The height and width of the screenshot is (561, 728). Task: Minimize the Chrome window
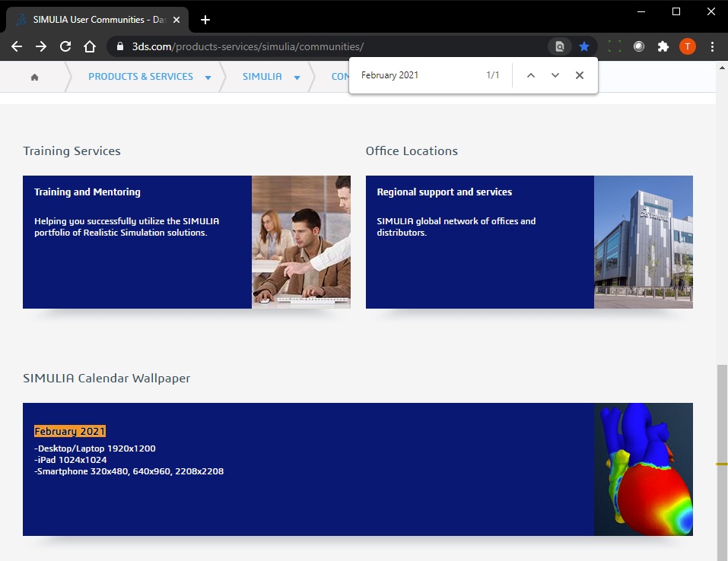point(641,11)
